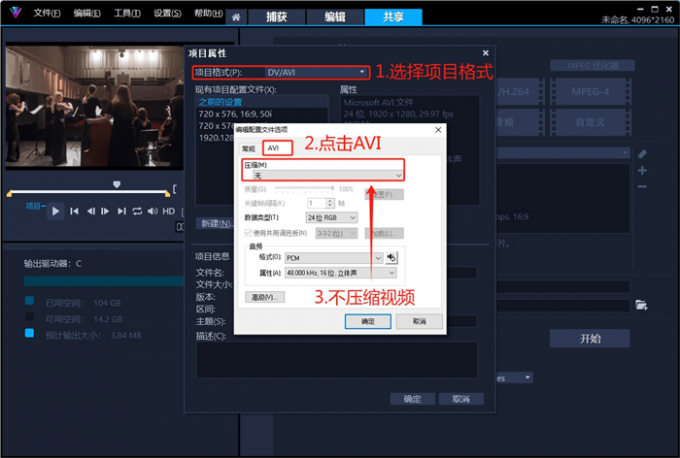Click 取消 in the 项目属性 dialog
Screen dimensions: 680x458
coord(461,399)
